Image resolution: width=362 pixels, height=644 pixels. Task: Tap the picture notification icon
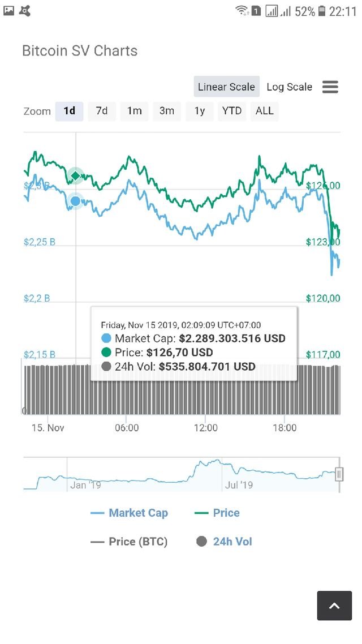point(9,10)
